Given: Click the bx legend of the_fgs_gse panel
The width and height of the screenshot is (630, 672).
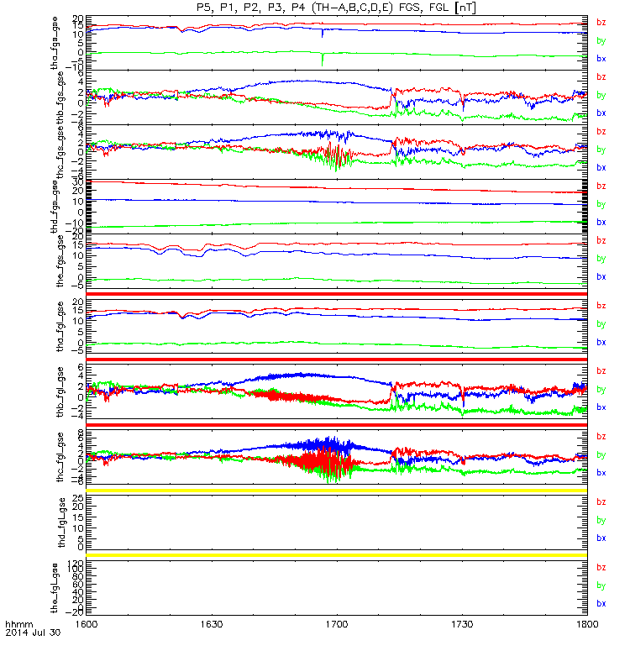Looking at the screenshot, I should pos(601,277).
